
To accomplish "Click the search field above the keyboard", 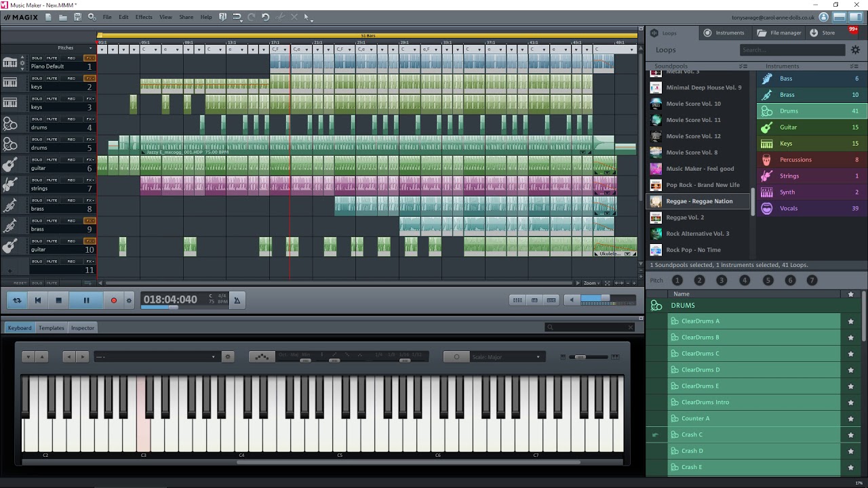I will [590, 327].
